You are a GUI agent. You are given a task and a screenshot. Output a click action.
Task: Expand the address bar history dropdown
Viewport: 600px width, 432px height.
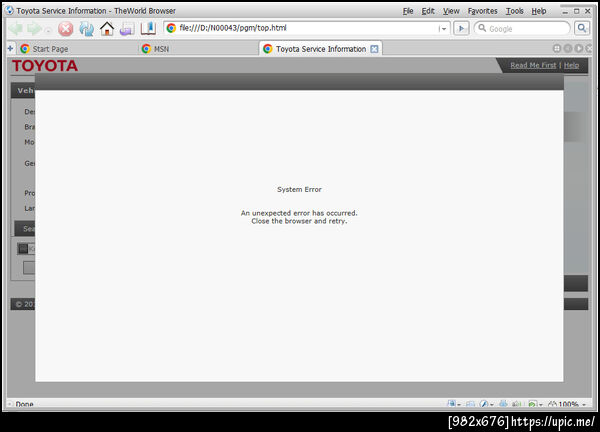443,29
